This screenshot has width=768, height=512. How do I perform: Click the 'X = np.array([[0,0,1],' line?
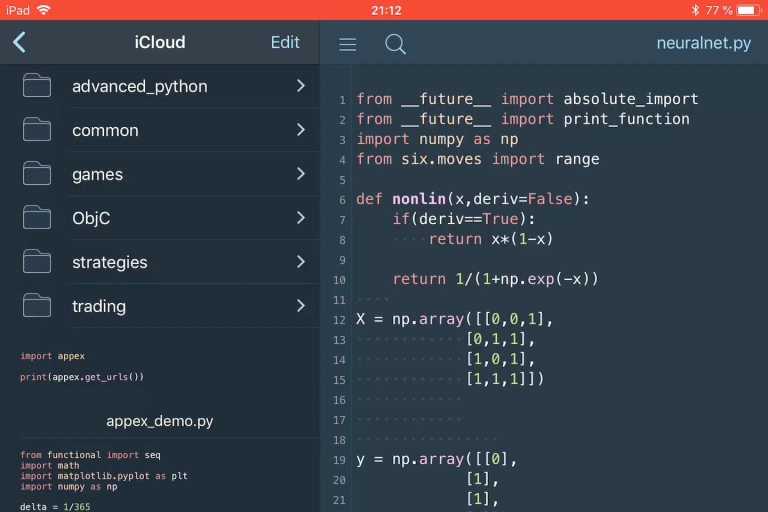point(455,319)
